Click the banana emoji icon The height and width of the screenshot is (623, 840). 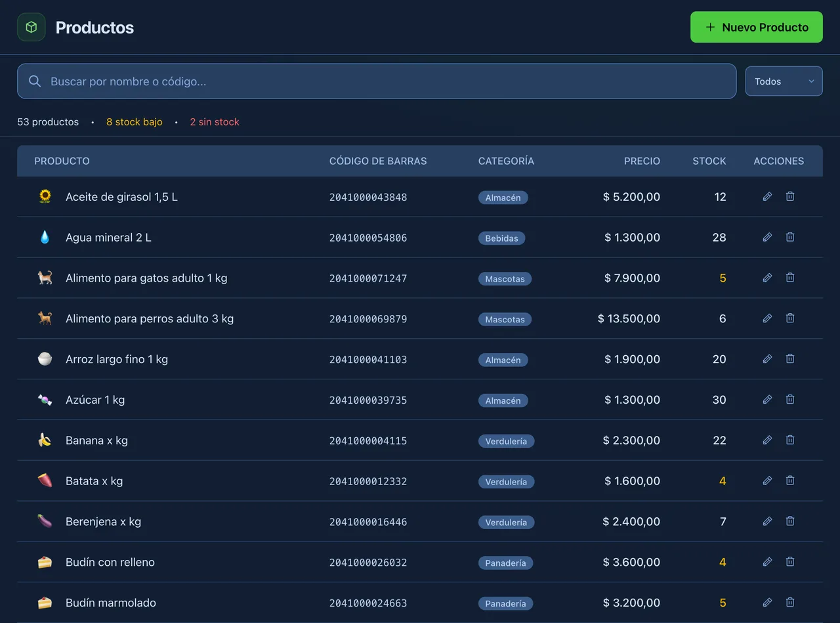[45, 440]
